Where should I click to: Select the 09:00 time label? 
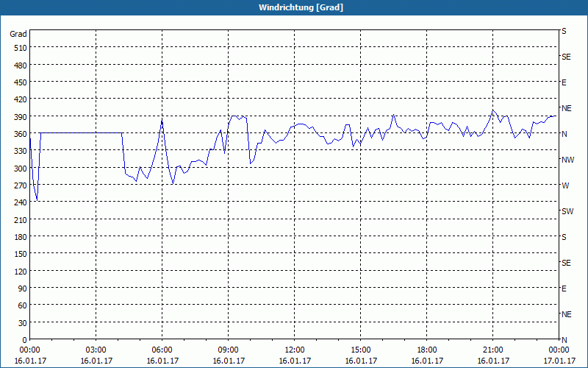coord(229,350)
